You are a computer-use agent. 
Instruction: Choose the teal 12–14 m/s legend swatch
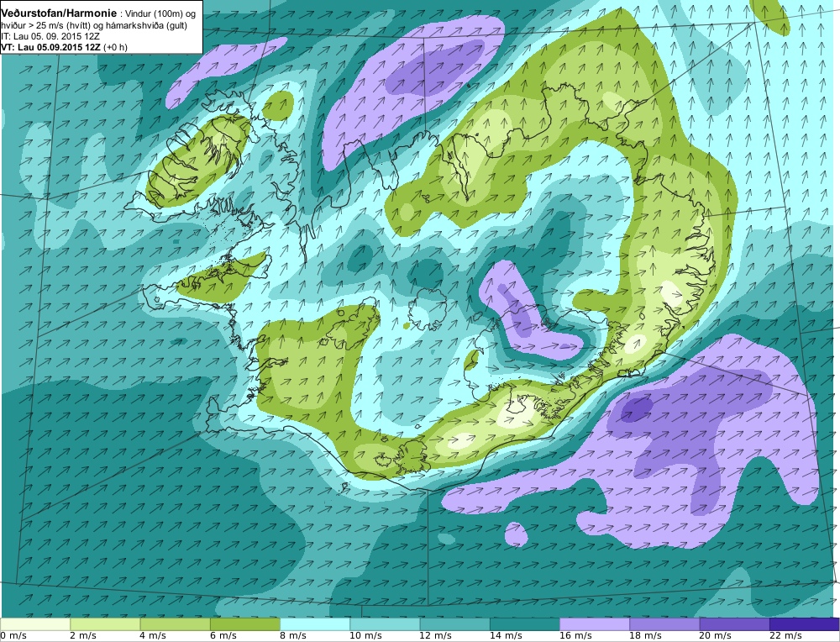pyautogui.click(x=454, y=624)
